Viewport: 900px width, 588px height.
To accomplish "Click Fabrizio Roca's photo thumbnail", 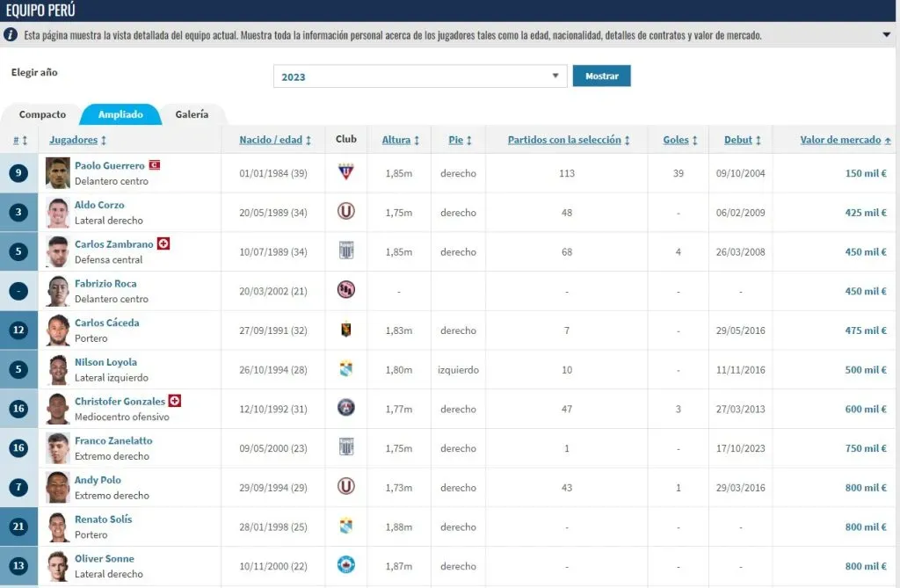I will coord(56,291).
